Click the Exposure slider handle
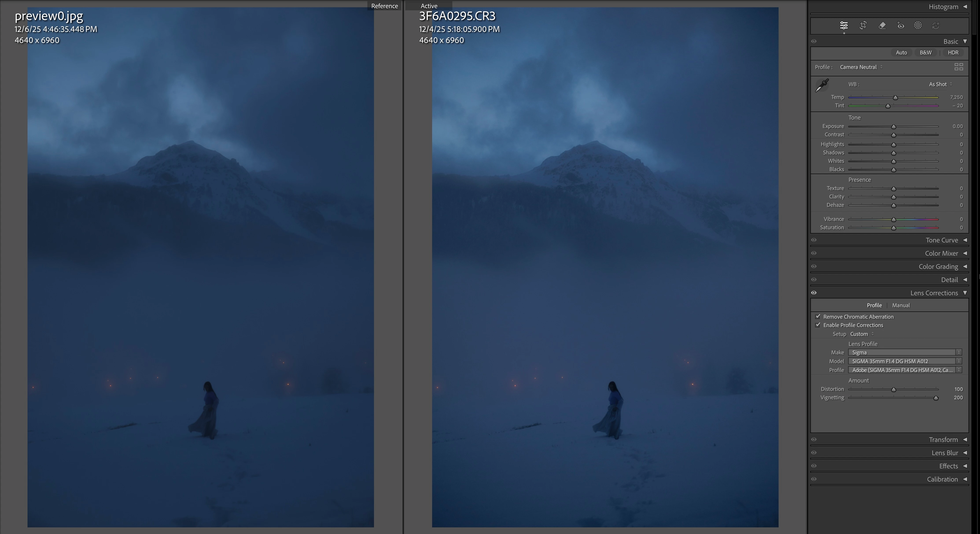Image resolution: width=980 pixels, height=534 pixels. (893, 127)
